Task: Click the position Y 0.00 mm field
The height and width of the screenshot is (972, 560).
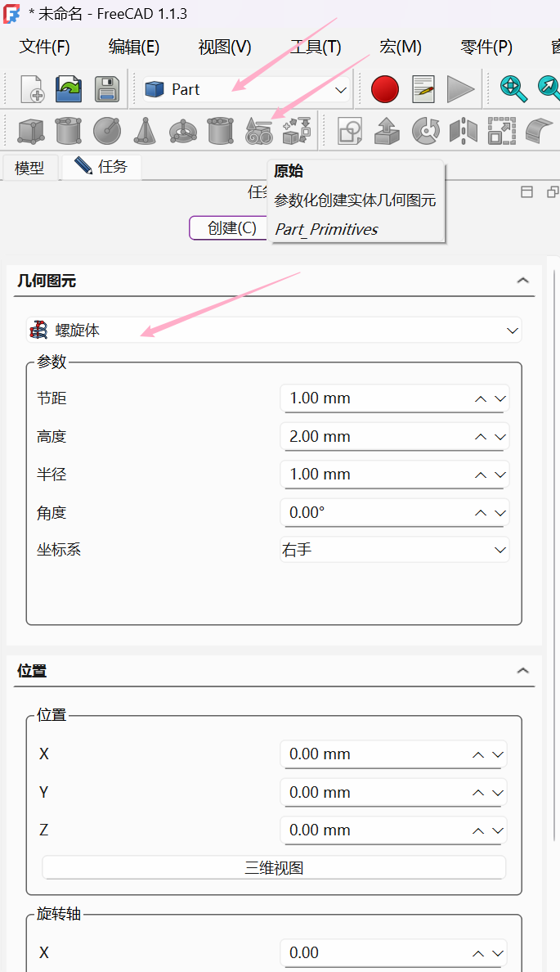Action: (x=393, y=792)
